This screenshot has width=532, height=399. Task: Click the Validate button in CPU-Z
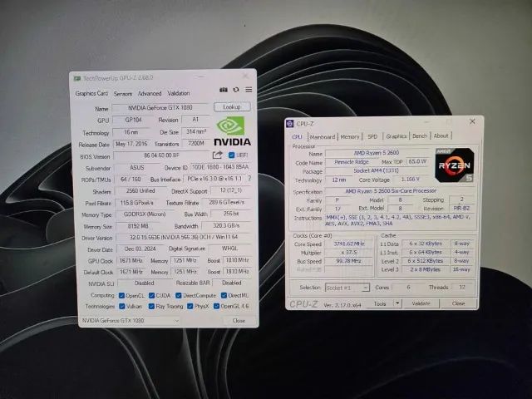[x=421, y=303]
